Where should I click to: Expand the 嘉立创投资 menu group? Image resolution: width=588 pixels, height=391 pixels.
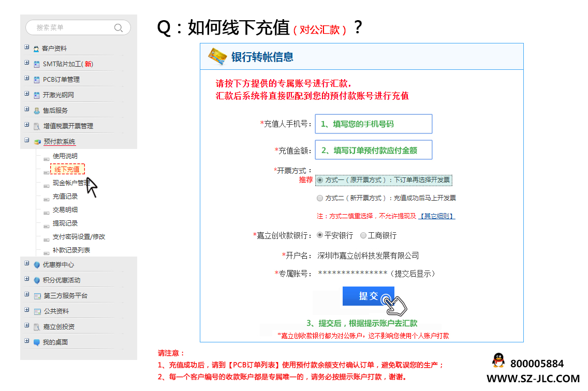click(x=26, y=326)
